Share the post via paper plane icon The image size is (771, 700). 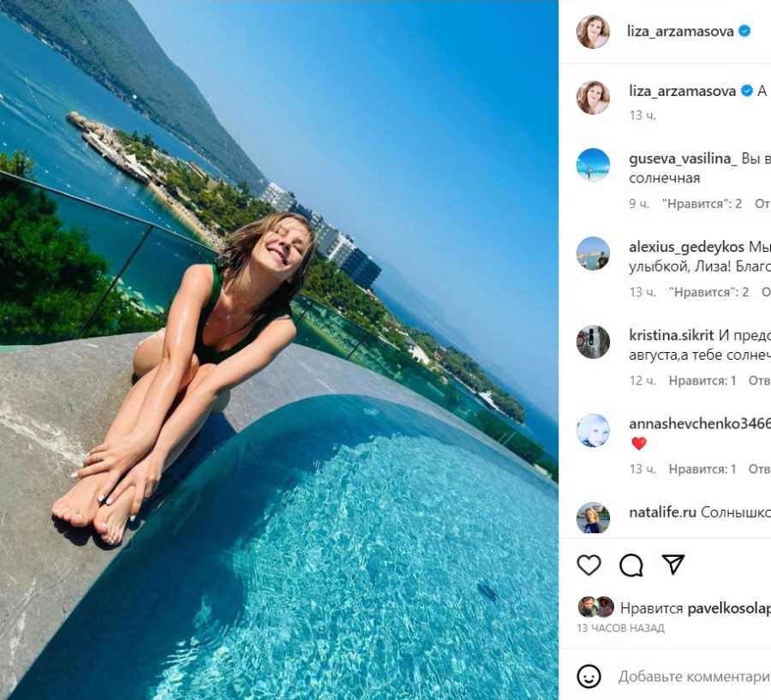tap(673, 564)
